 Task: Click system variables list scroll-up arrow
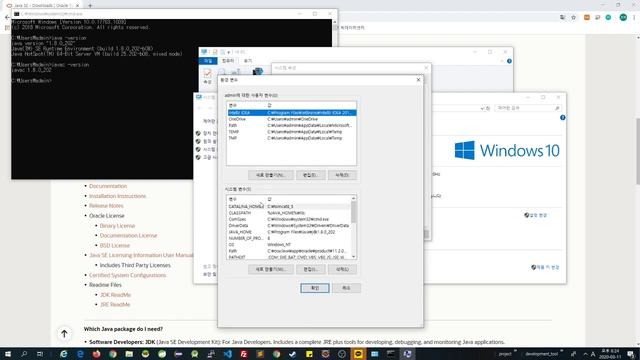(353, 198)
